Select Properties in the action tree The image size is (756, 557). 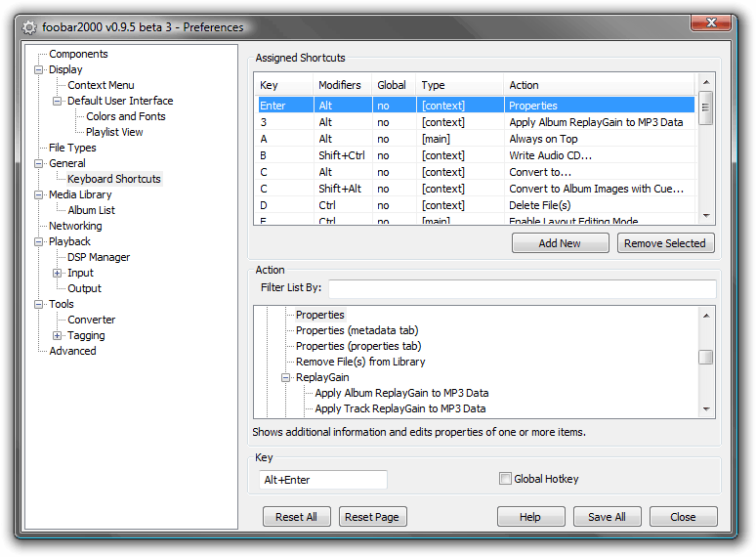pyautogui.click(x=319, y=315)
